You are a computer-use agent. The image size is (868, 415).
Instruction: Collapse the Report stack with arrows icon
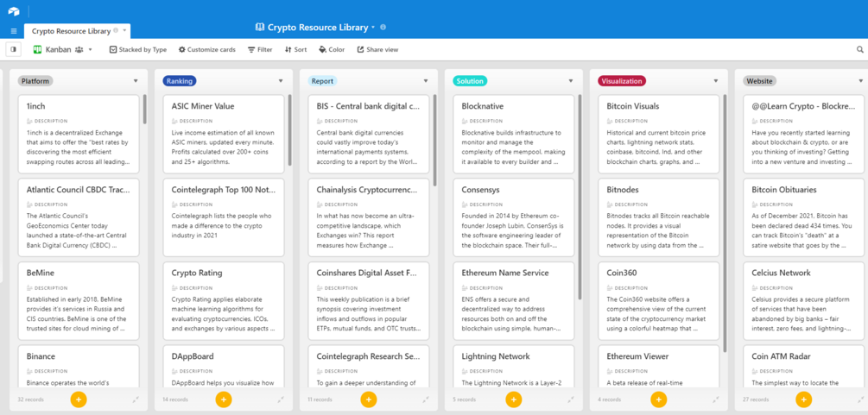tap(426, 399)
